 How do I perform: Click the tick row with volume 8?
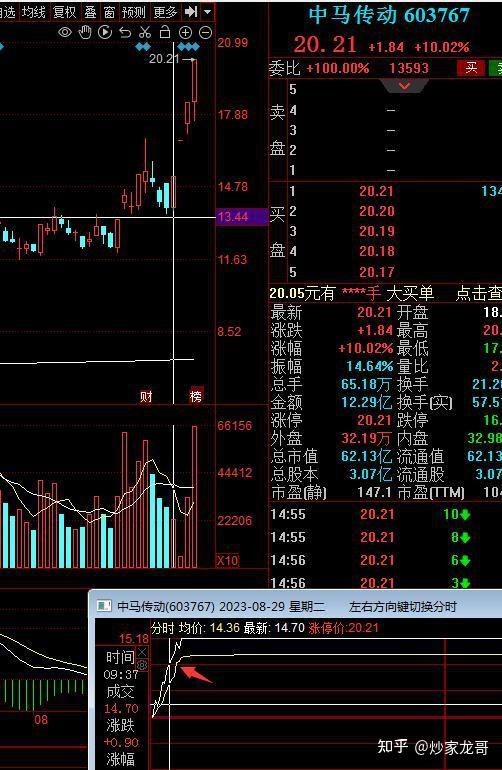(x=386, y=537)
